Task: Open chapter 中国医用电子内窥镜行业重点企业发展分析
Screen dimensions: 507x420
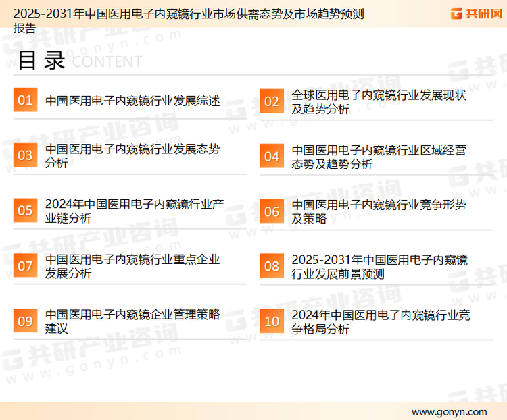Action: click(x=132, y=266)
